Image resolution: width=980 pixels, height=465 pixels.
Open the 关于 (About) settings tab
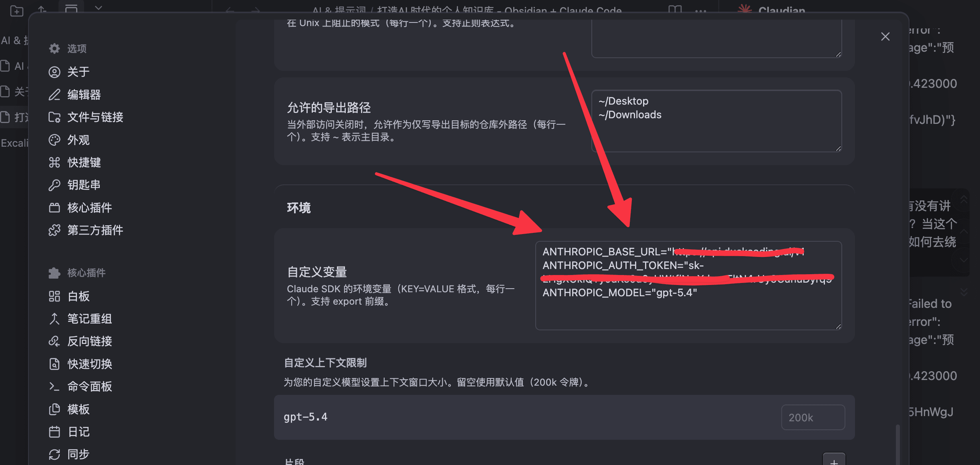pyautogui.click(x=78, y=72)
